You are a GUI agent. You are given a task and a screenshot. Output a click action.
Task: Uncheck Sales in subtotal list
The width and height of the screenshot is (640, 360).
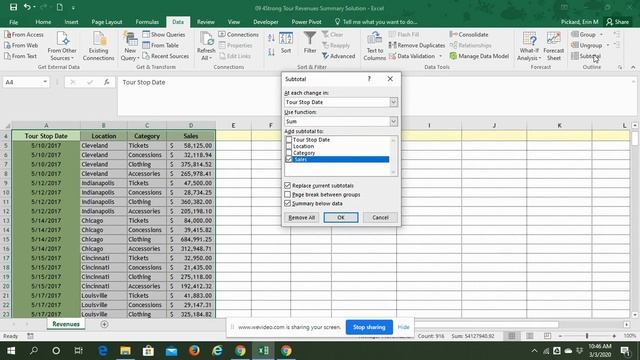289,159
